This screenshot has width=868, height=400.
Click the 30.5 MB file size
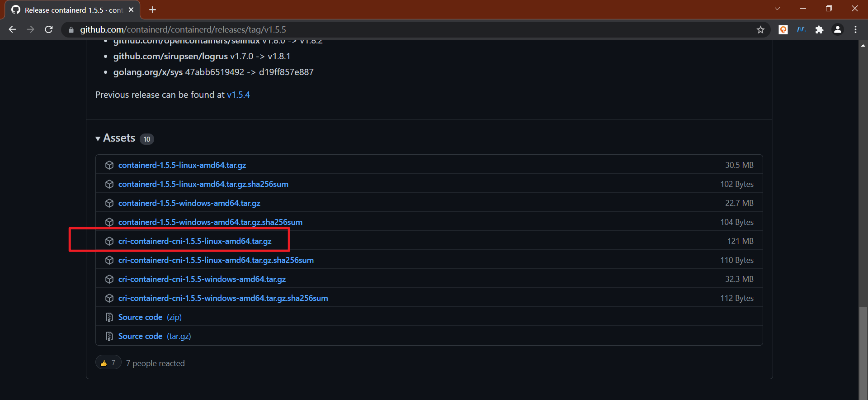[x=739, y=165]
